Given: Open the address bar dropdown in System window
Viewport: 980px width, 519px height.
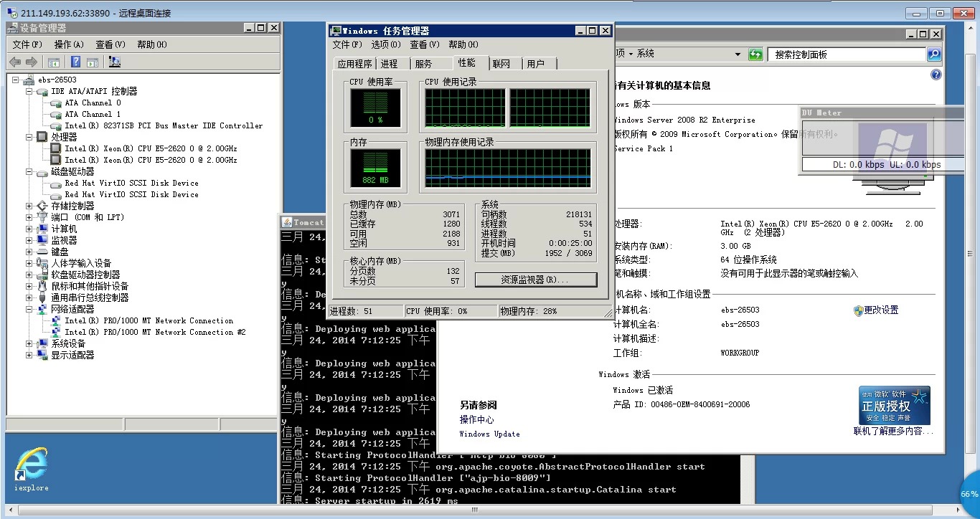Looking at the screenshot, I should [x=738, y=54].
